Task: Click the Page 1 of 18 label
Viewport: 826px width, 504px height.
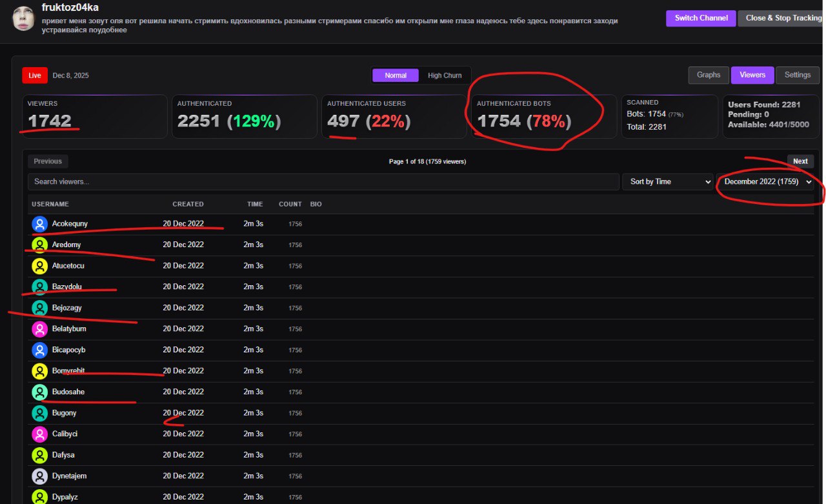Action: 427,161
